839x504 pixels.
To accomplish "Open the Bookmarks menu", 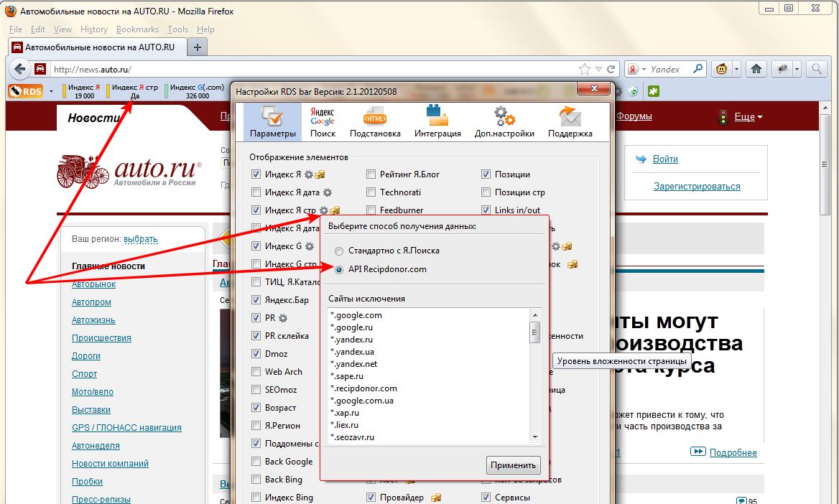I will [x=137, y=29].
